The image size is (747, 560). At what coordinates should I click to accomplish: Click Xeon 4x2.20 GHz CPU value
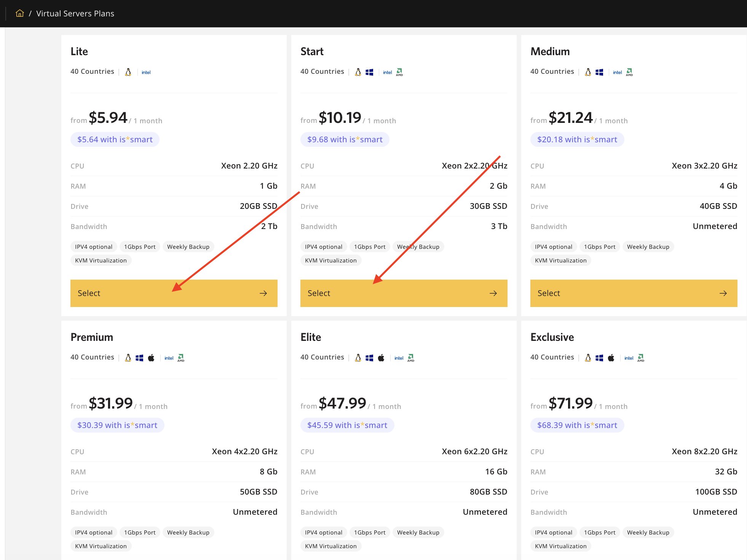(x=244, y=452)
